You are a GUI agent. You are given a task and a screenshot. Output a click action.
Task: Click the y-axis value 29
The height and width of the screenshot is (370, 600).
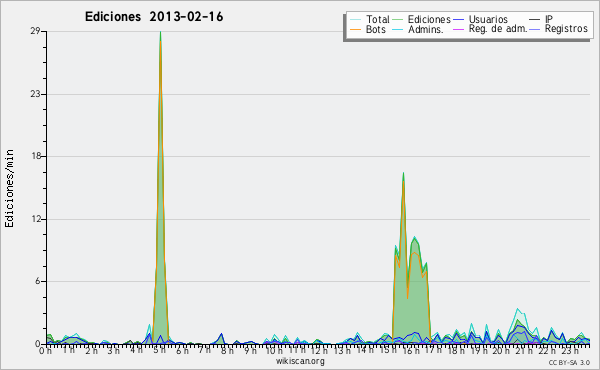pyautogui.click(x=35, y=31)
